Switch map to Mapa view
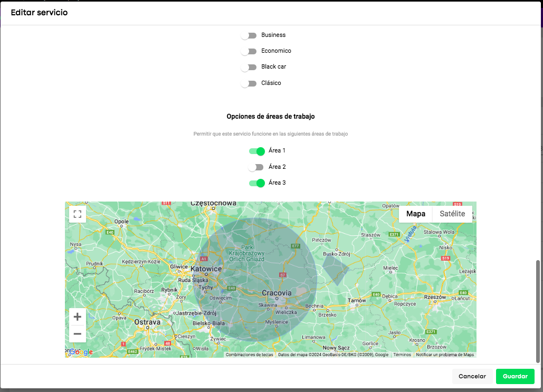 coord(416,214)
